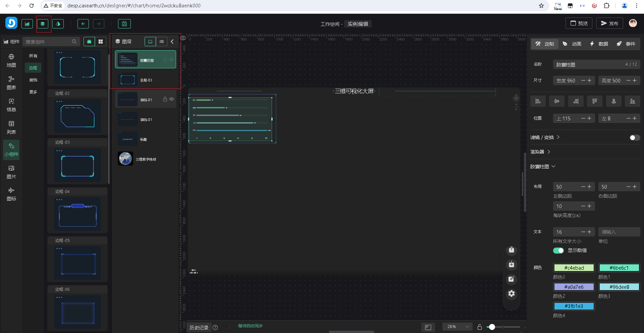Select the 图片 picture category icon
Viewport: 644px width, 333px height.
coord(11,172)
